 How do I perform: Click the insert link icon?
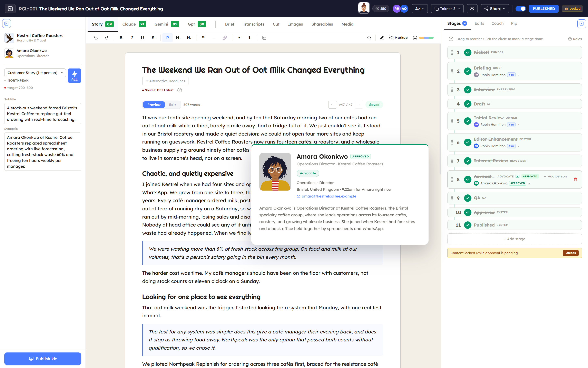[x=225, y=38]
